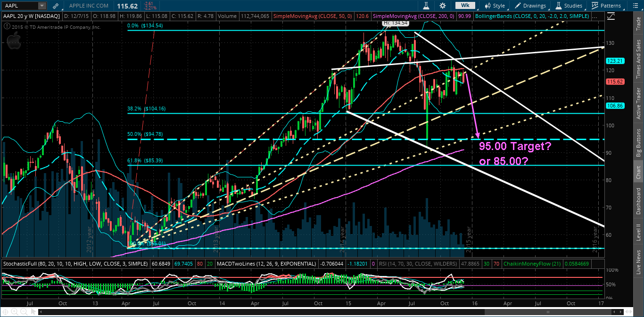The width and height of the screenshot is (644, 317).
Task: Select the crosshair pan tool at bottom left
Action: [x=7, y=312]
